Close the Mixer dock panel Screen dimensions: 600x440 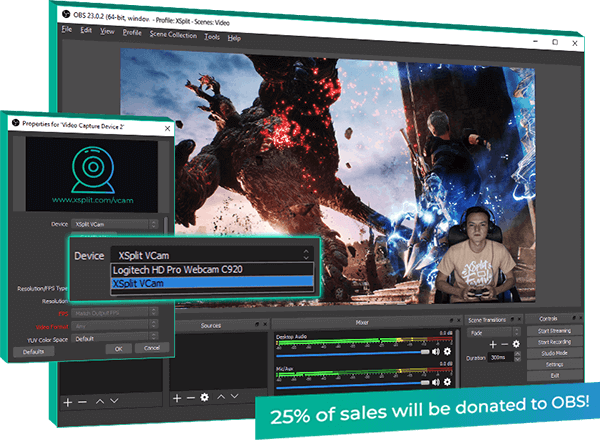point(458,320)
